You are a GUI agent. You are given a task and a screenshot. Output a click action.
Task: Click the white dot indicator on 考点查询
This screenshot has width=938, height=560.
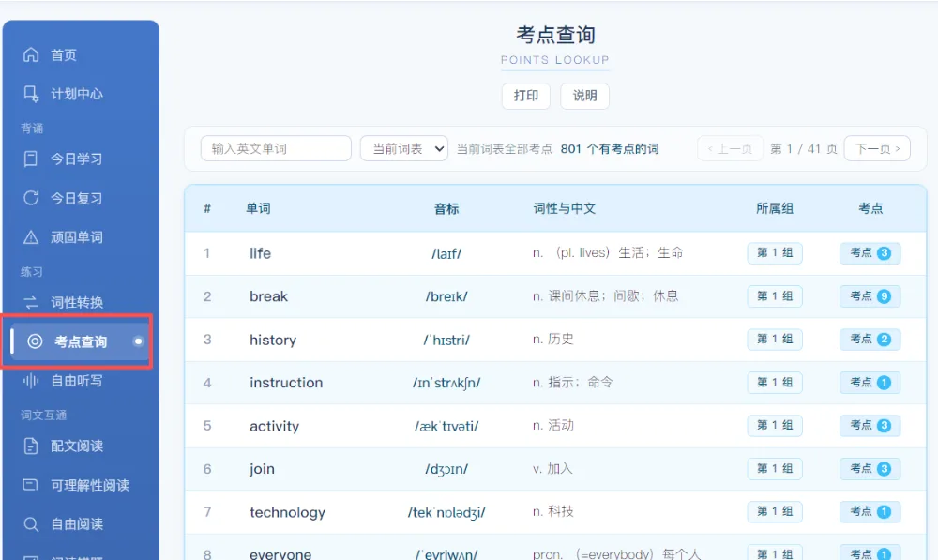tap(138, 341)
